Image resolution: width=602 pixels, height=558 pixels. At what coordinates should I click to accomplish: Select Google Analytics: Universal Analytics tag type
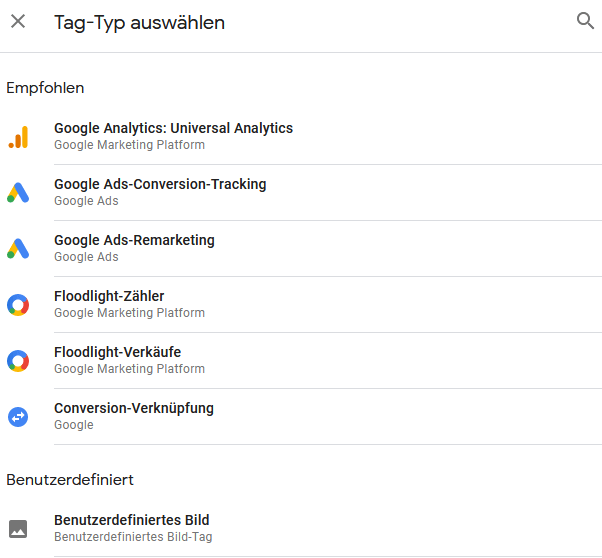tap(173, 128)
